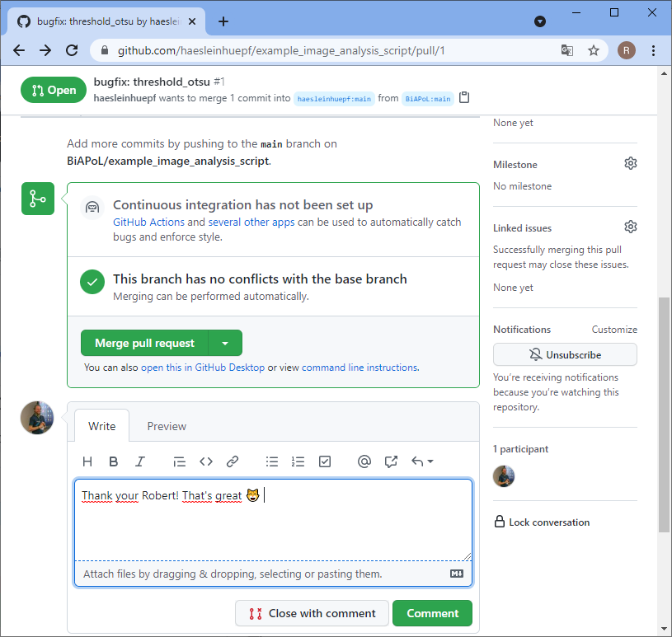Insert a bulleted list
The height and width of the screenshot is (637, 672).
(x=272, y=461)
